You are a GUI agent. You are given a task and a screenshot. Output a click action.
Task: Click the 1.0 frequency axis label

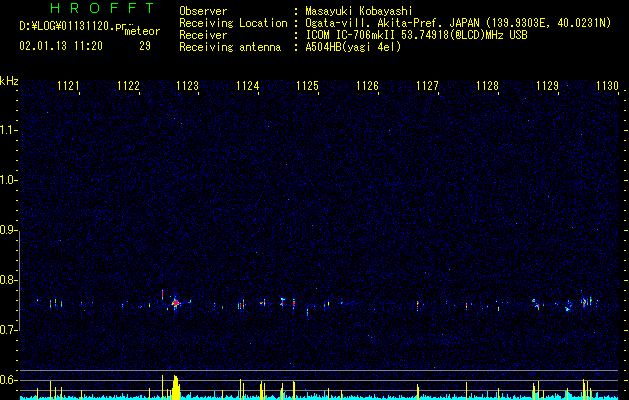pyautogui.click(x=9, y=180)
